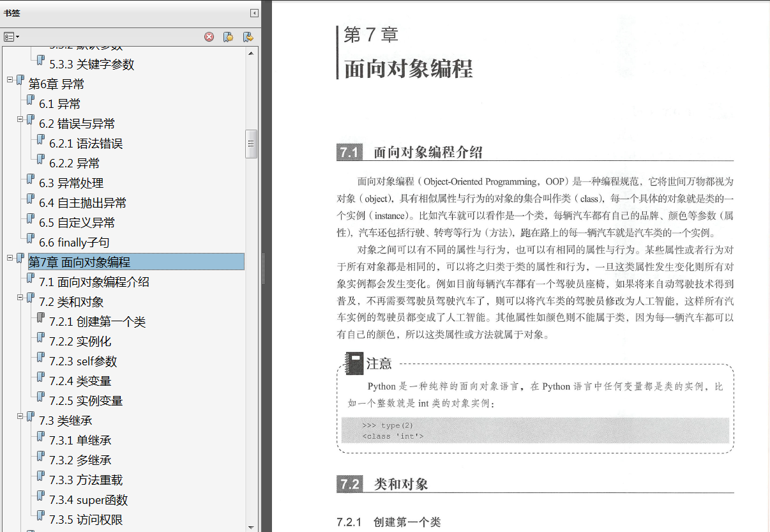Viewport: 770px width, 532px height.
Task: Collapse the 7.2 类和对象 tree node
Action: [x=20, y=297]
